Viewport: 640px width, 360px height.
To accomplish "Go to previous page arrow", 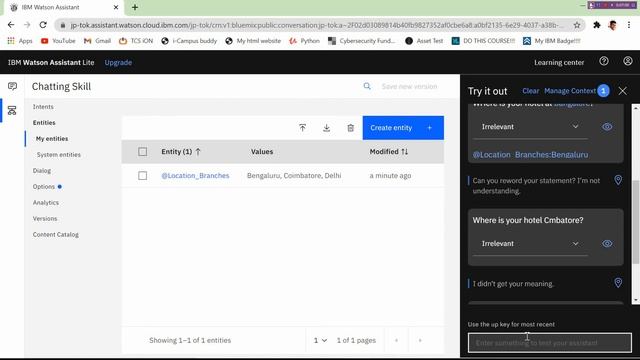I will (396, 340).
